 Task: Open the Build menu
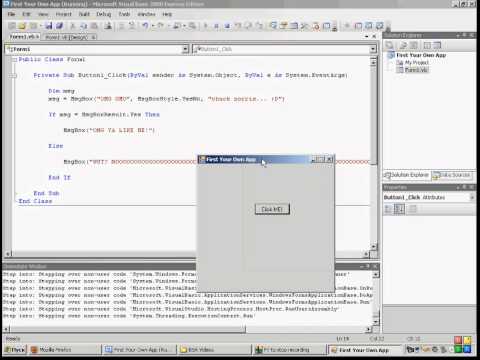pos(84,14)
